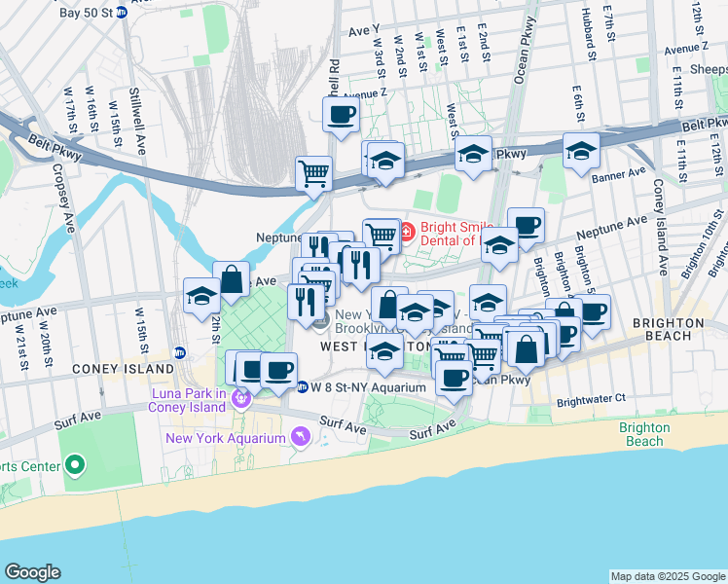Open the Google logo link
The width and height of the screenshot is (728, 584).
pos(32,572)
